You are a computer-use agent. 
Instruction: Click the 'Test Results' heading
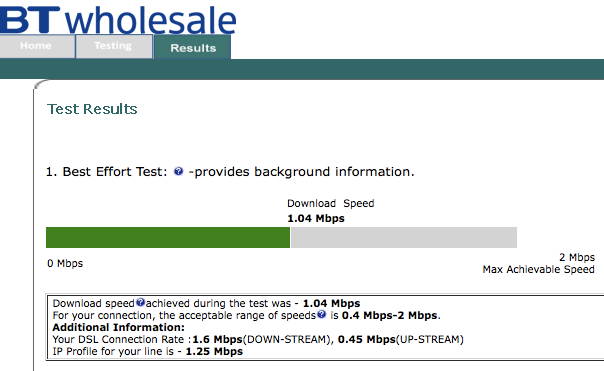(92, 109)
